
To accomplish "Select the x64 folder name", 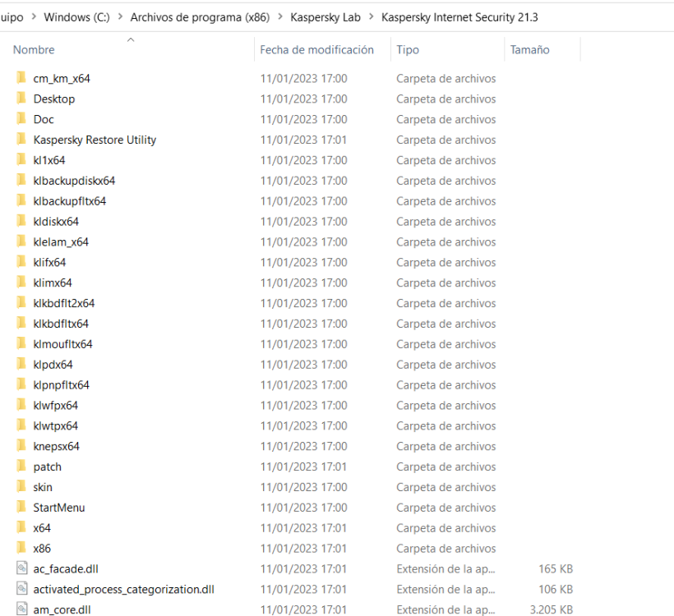I will [x=42, y=528].
